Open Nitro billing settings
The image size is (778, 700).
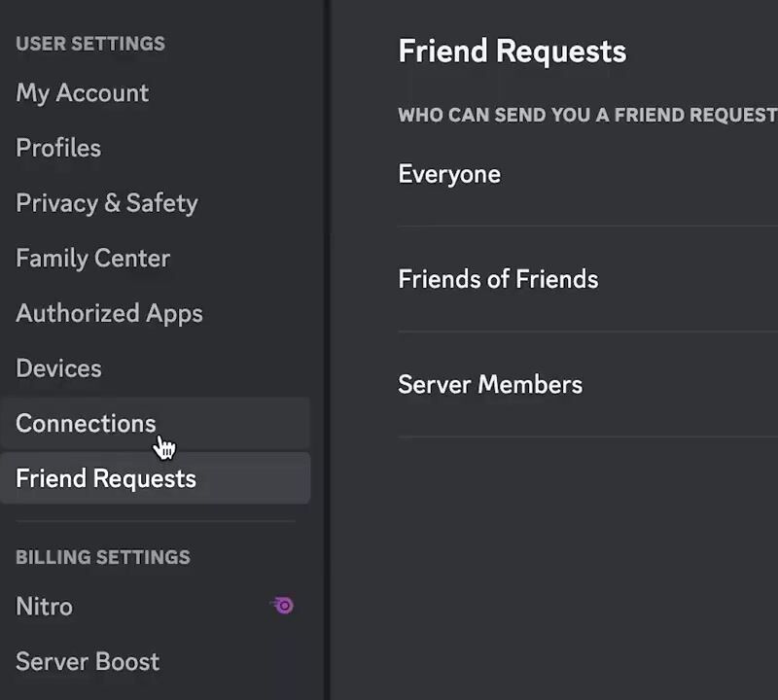(45, 607)
